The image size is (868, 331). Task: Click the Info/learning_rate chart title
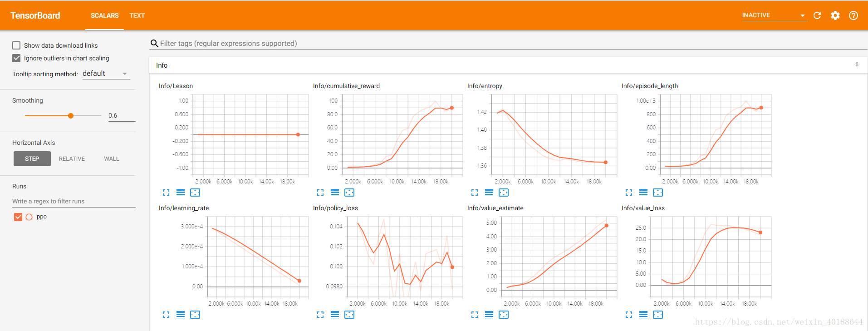pos(184,208)
